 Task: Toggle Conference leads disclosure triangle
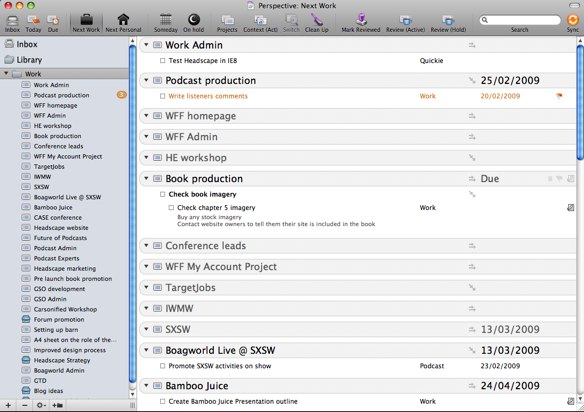[146, 245]
